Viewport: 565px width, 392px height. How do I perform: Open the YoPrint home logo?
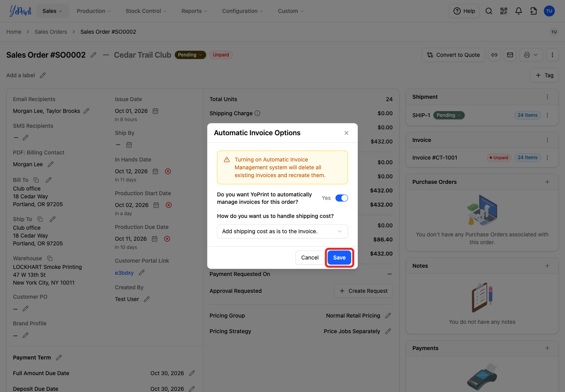(20, 11)
